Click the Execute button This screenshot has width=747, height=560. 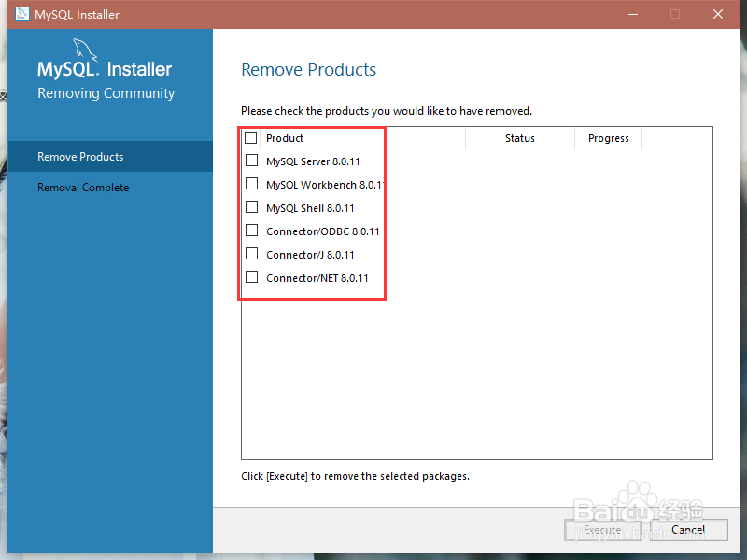point(602,530)
